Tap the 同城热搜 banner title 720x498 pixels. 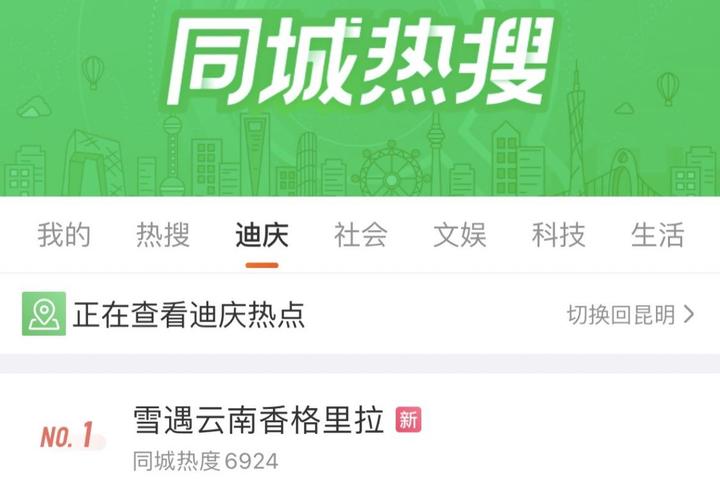(360, 61)
